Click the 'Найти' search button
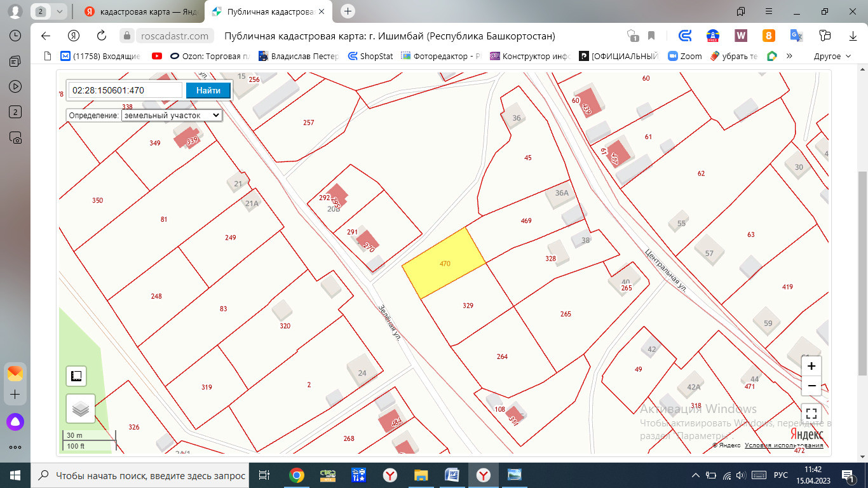868x488 pixels. coord(208,90)
